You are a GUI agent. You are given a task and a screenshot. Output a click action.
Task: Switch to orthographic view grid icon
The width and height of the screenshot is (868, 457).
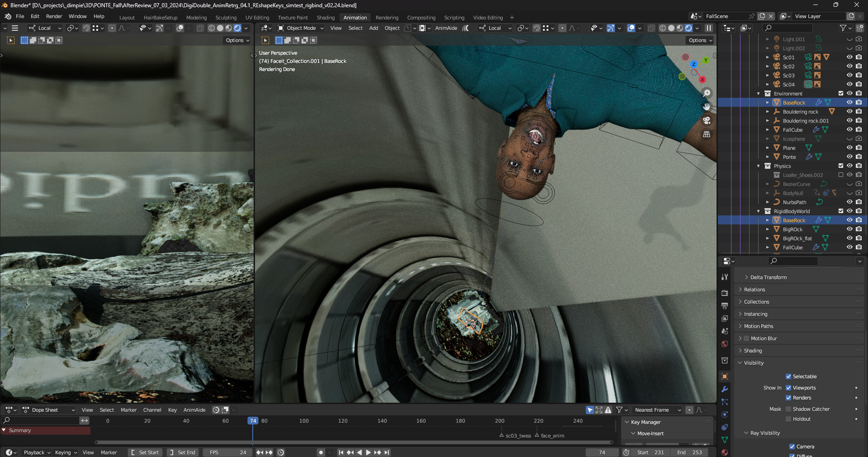coord(707,134)
